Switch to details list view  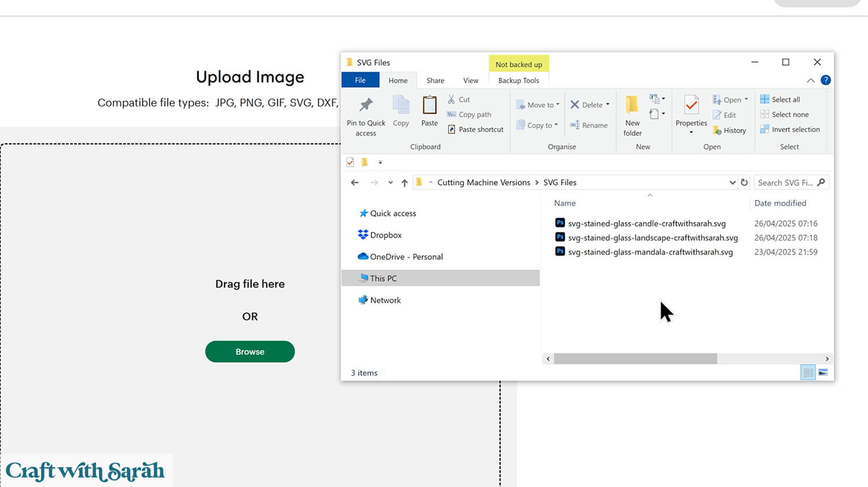pos(808,372)
